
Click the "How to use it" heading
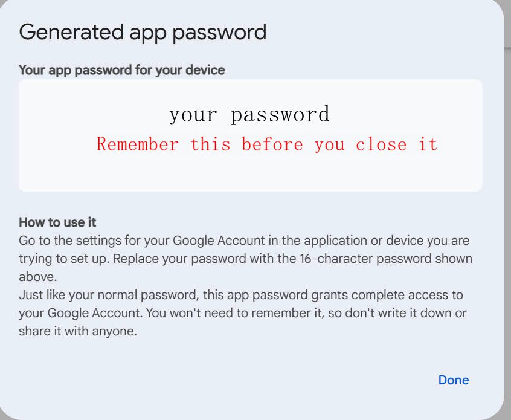[57, 222]
